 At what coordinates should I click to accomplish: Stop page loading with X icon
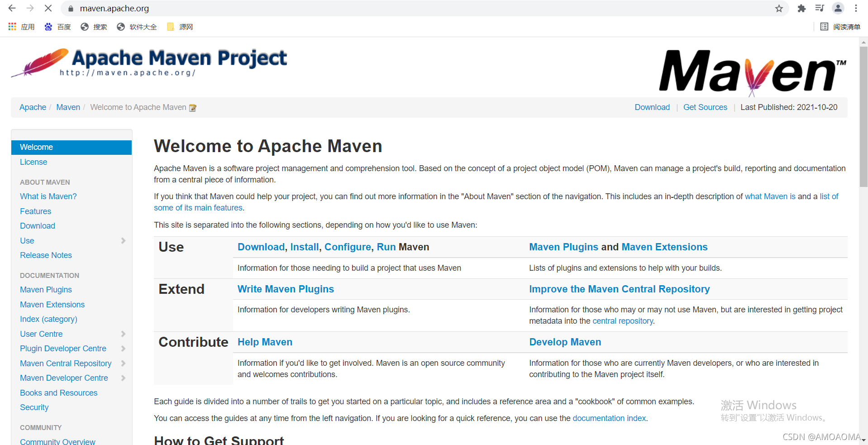(48, 8)
